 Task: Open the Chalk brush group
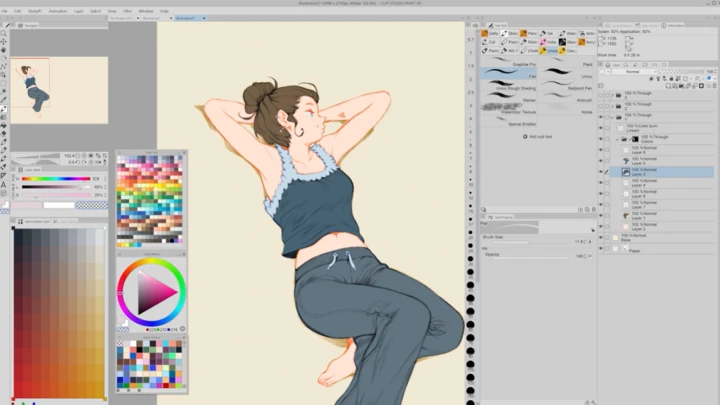coord(529,51)
